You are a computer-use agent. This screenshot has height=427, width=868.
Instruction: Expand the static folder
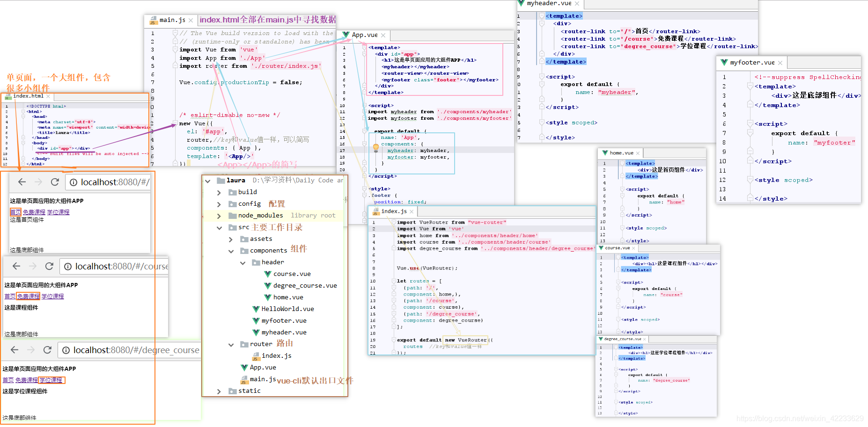pyautogui.click(x=219, y=391)
